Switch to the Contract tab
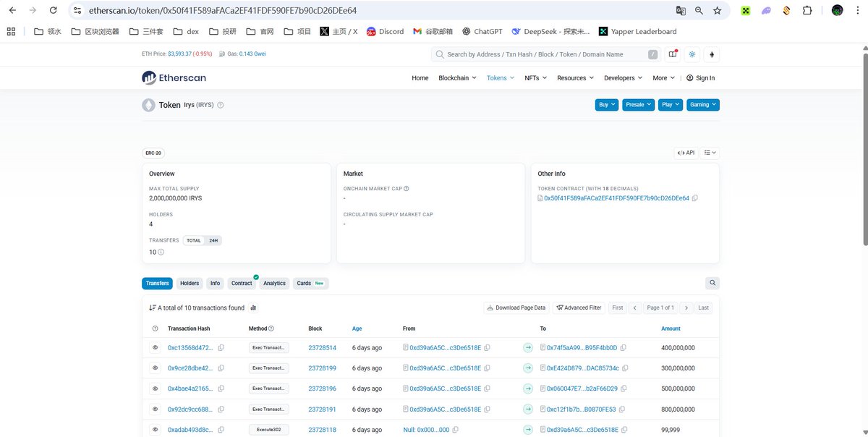868x437 pixels. (x=242, y=284)
